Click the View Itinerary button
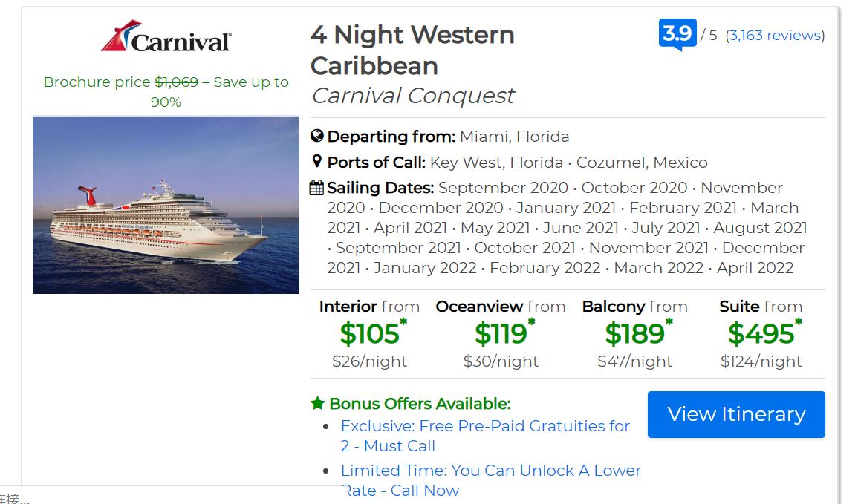Viewport: 858px width, 504px height. click(736, 414)
